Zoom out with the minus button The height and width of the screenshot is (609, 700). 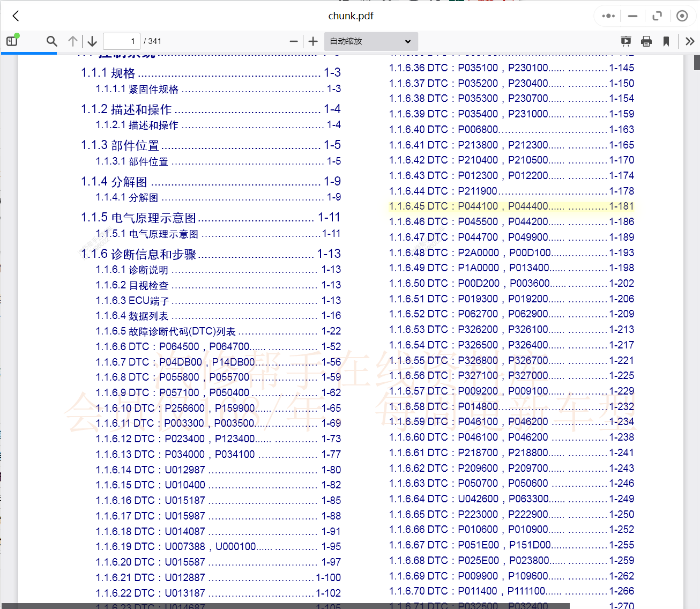coord(294,41)
